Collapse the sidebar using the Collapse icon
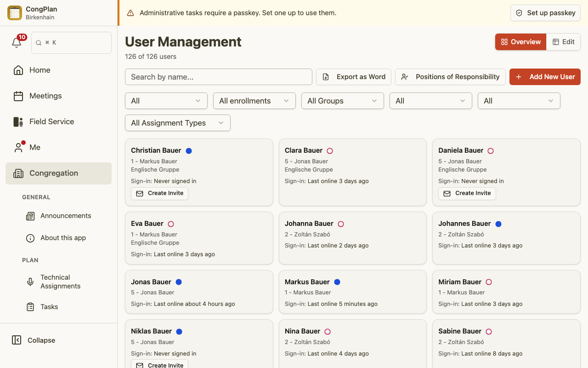 17,340
